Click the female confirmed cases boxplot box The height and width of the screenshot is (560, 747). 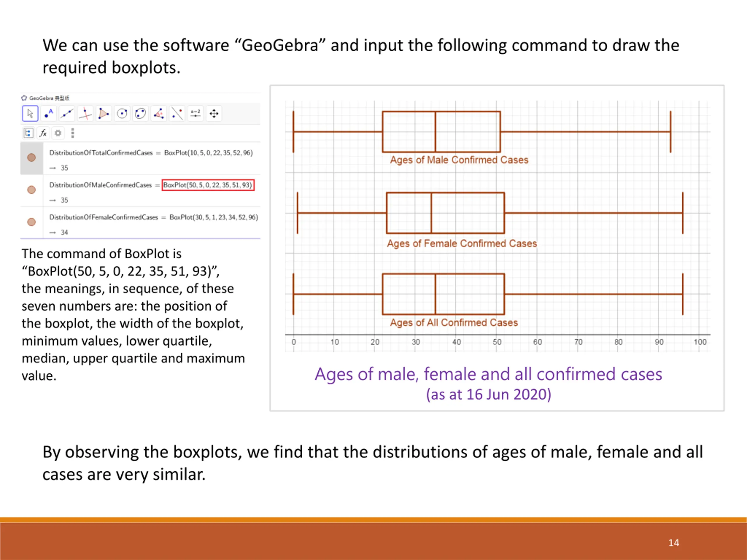point(445,213)
